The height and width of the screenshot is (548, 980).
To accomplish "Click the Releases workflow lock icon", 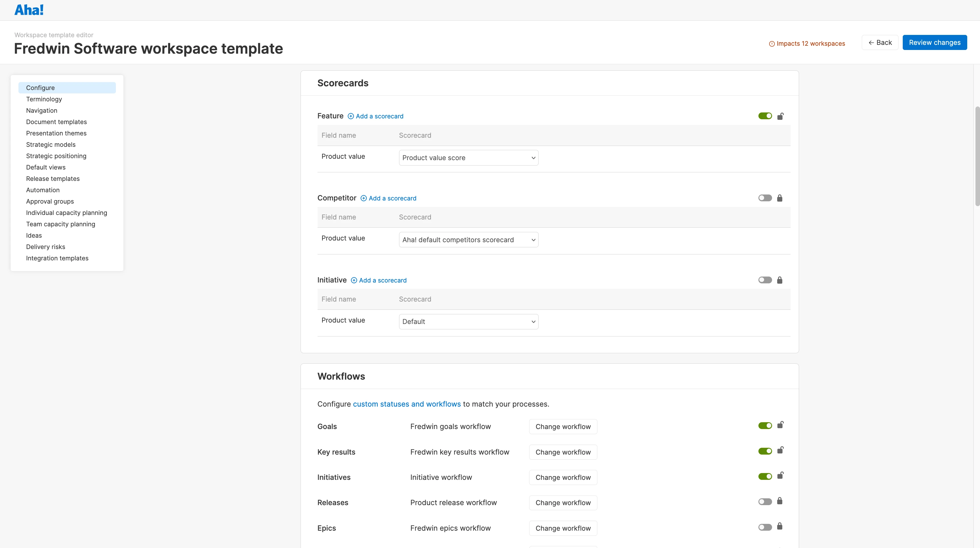I will coord(779,501).
